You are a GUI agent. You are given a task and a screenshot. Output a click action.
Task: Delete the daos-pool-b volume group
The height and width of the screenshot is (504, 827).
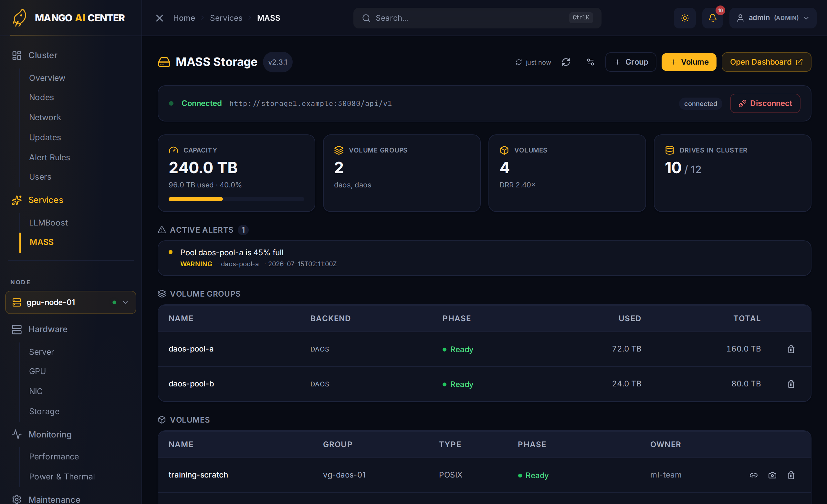791,384
